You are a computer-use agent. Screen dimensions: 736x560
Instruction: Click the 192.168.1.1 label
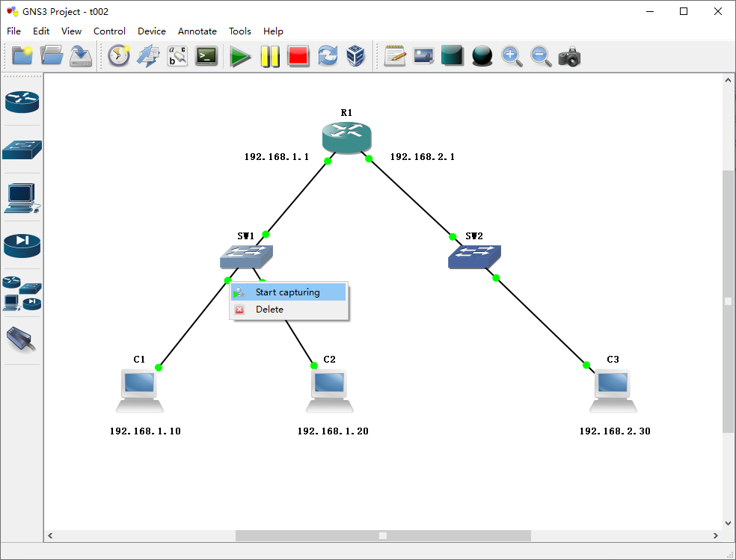(277, 157)
